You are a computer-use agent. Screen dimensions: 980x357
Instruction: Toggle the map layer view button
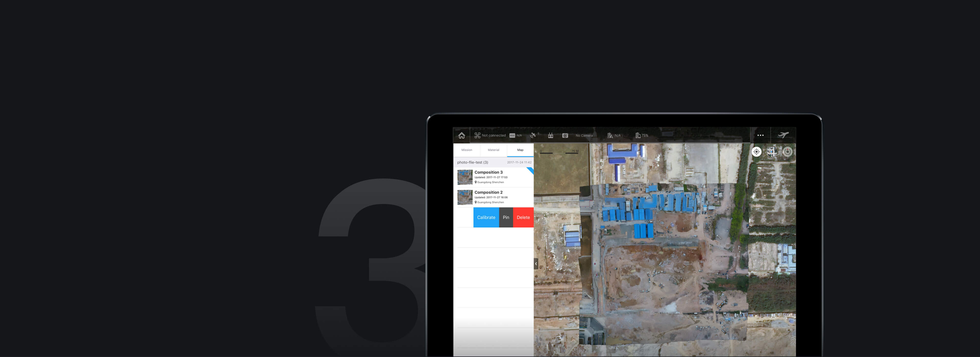(773, 152)
